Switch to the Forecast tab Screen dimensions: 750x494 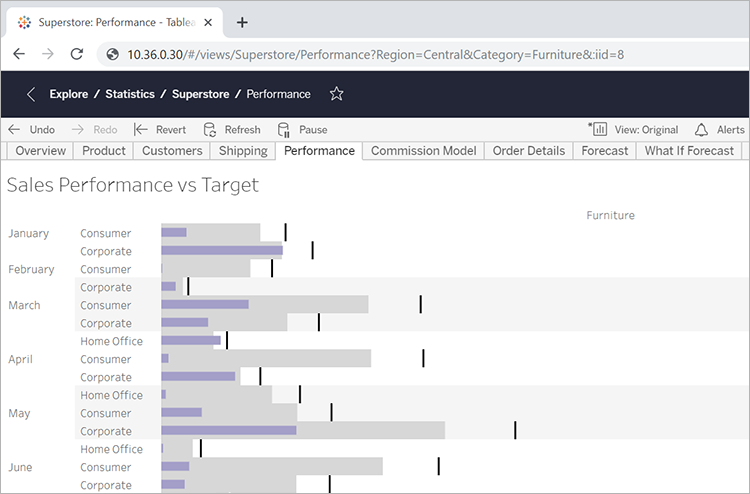pyautogui.click(x=605, y=151)
